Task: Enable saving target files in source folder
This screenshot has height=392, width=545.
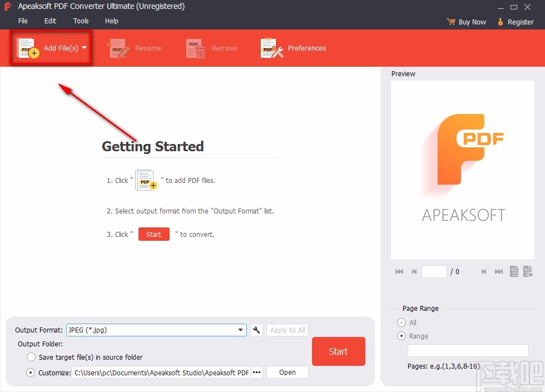Action: click(x=31, y=358)
